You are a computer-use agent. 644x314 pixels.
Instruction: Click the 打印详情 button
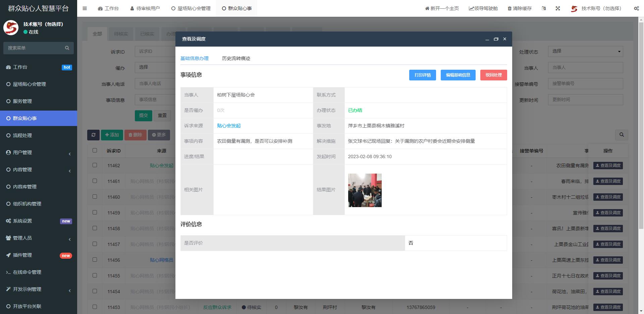click(423, 75)
